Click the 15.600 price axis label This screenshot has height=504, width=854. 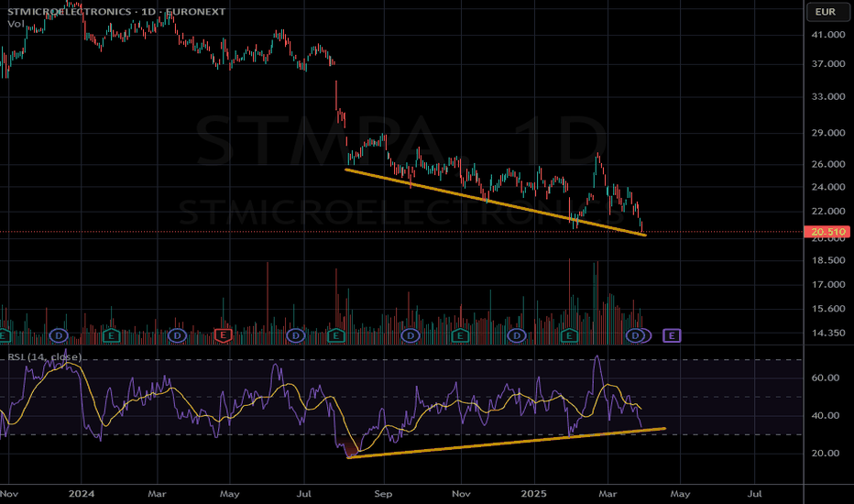[827, 309]
